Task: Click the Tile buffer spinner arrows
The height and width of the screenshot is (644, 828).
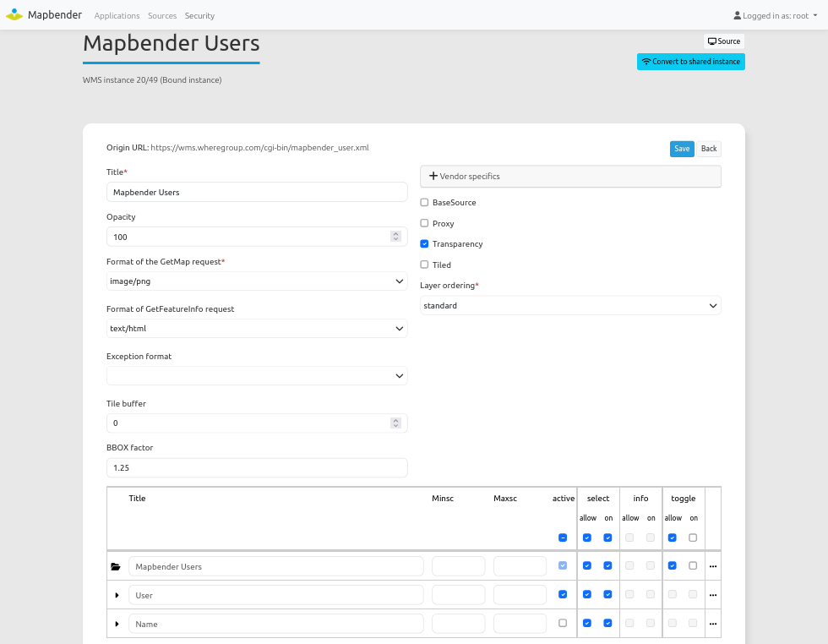Action: point(395,423)
